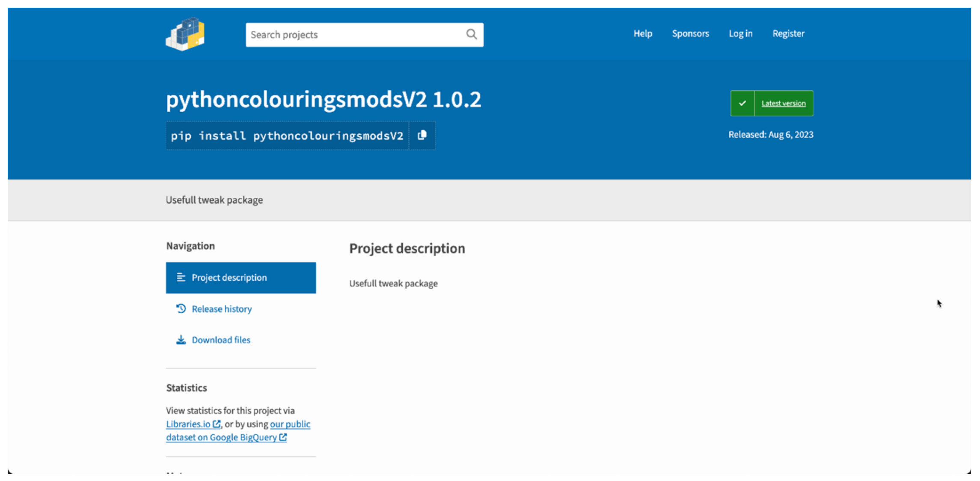The width and height of the screenshot is (980, 481).
Task: Click the pip install pythoncolouringsmodsV2 text
Action: (x=287, y=136)
